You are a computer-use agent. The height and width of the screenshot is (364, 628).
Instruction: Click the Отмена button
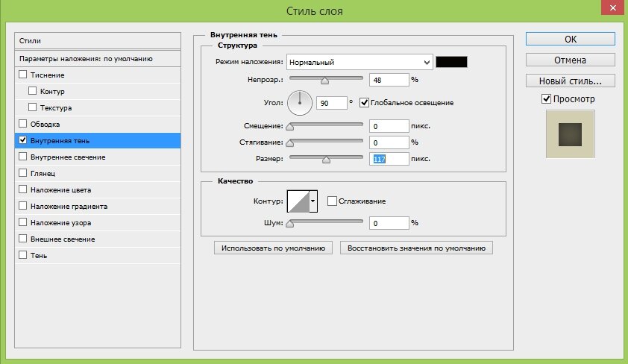coord(571,60)
